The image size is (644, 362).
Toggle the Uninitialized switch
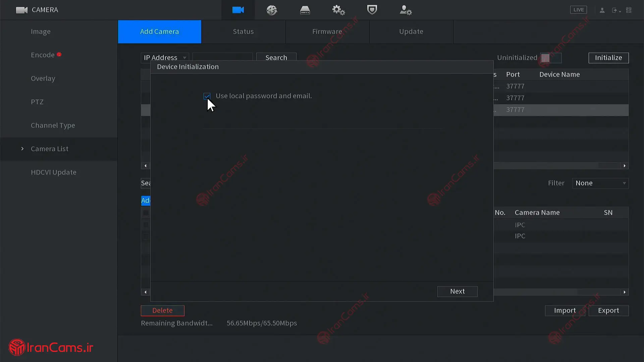[x=551, y=58]
